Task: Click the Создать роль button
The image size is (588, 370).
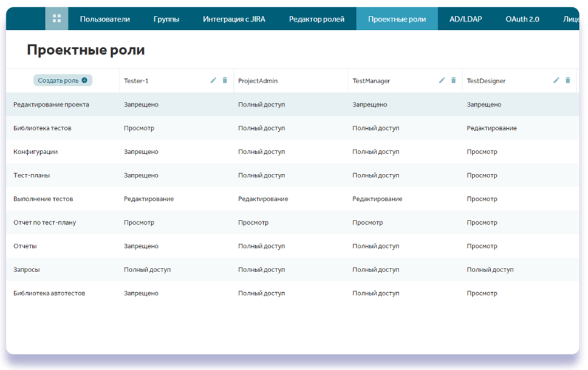Action: pos(63,80)
